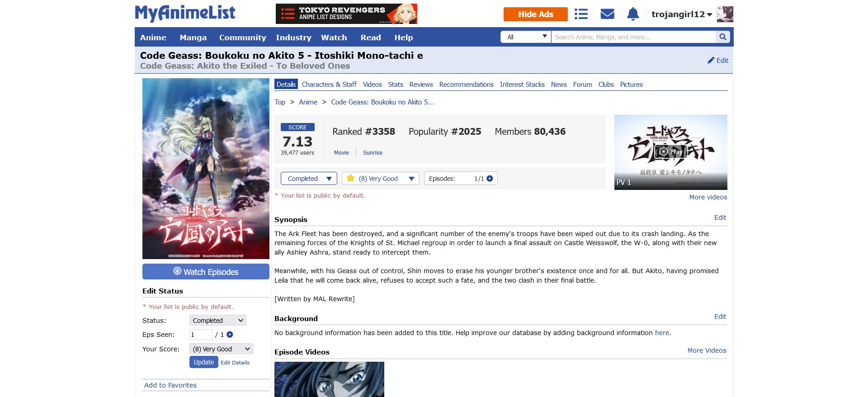
Task: Click the MyAnimeList logo
Action: tap(185, 13)
